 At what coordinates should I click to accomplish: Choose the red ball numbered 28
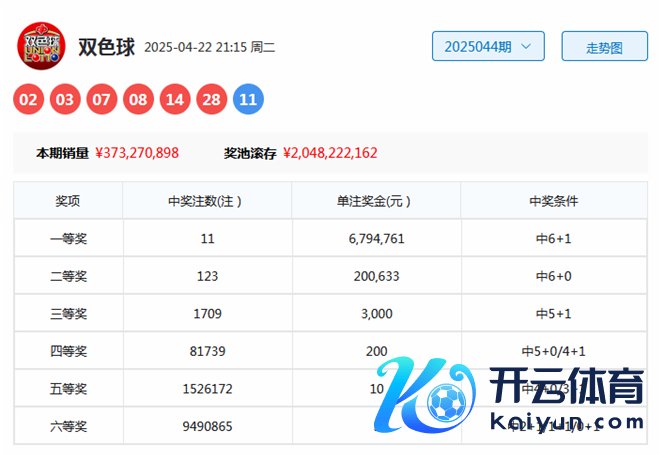click(212, 99)
